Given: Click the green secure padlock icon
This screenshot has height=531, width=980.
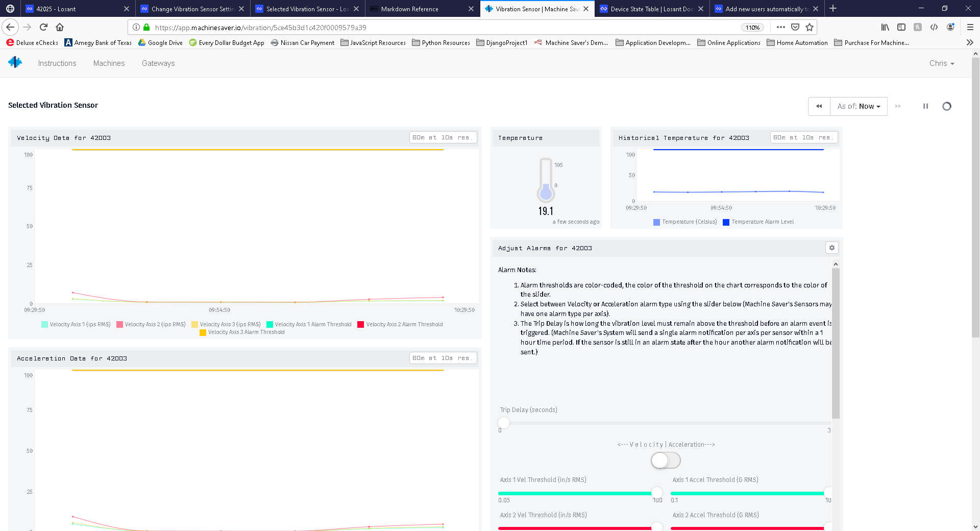Looking at the screenshot, I should point(146,27).
